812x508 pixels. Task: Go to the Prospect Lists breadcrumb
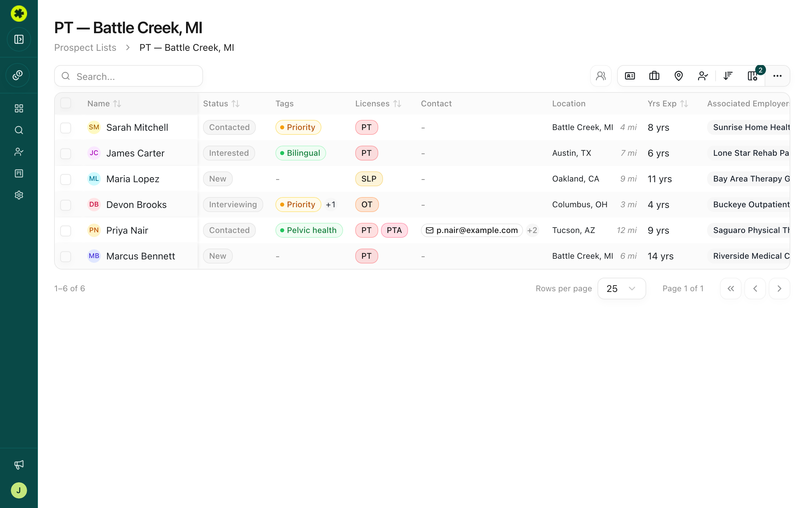tap(85, 47)
